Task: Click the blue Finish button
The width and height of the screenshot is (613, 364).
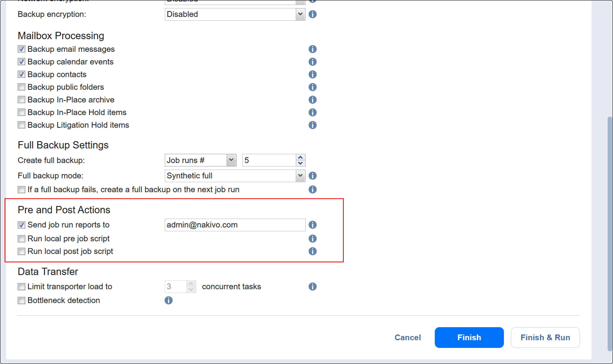Action: 469,337
